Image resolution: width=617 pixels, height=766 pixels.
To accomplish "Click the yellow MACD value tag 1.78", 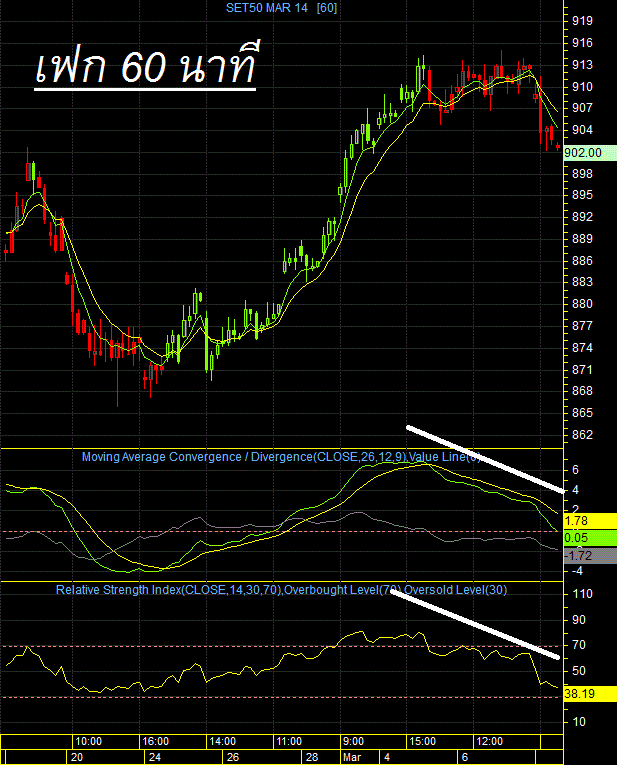I will 590,521.
